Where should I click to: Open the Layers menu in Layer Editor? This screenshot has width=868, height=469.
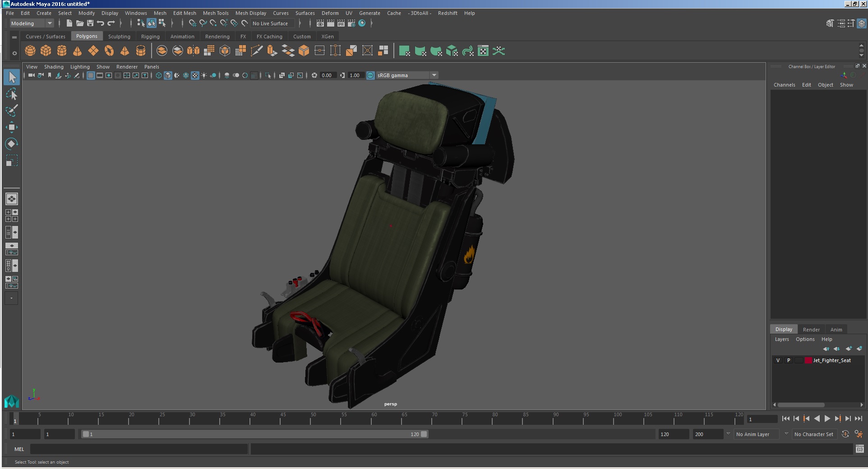[782, 339]
